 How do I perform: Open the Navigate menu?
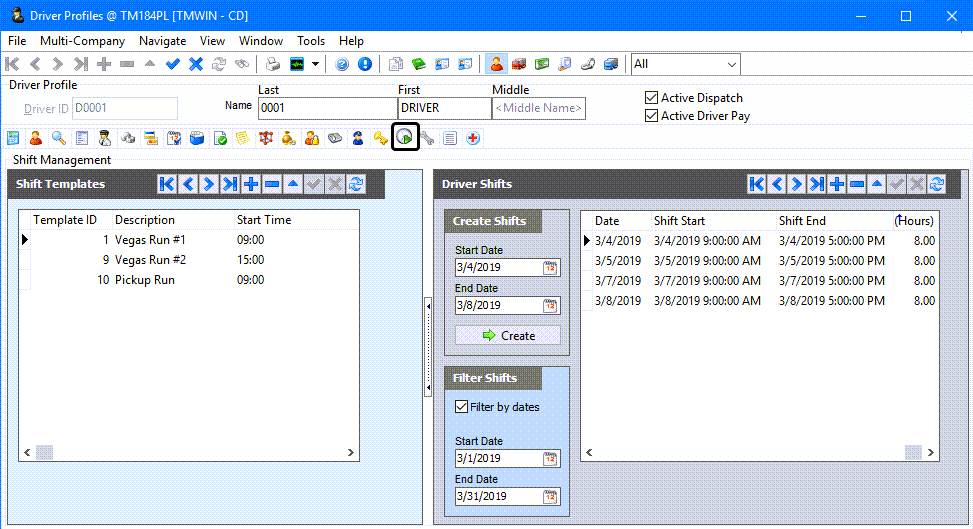[162, 41]
